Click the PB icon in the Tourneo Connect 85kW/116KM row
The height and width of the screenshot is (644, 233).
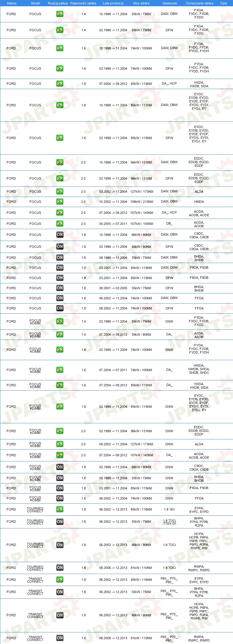60,509
